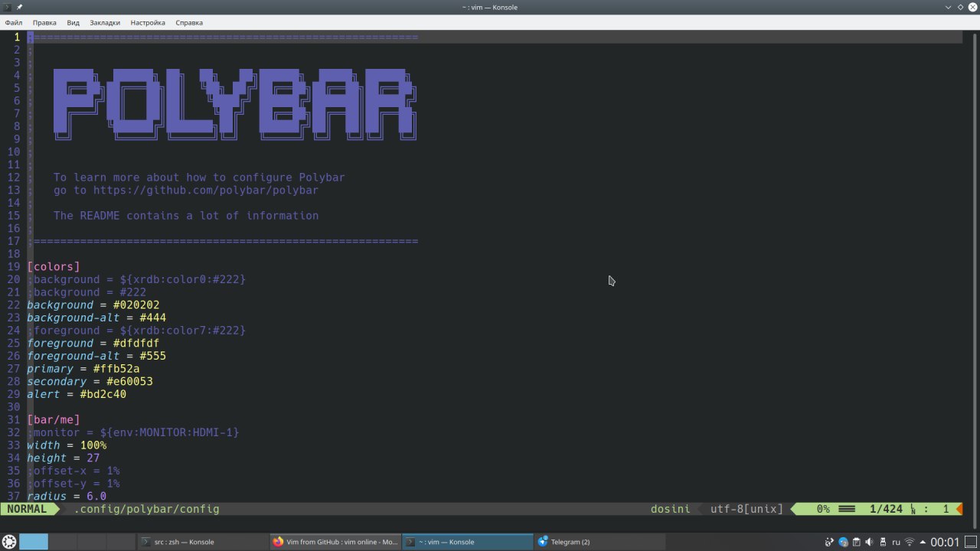Click the Telegram tray icon

843,542
